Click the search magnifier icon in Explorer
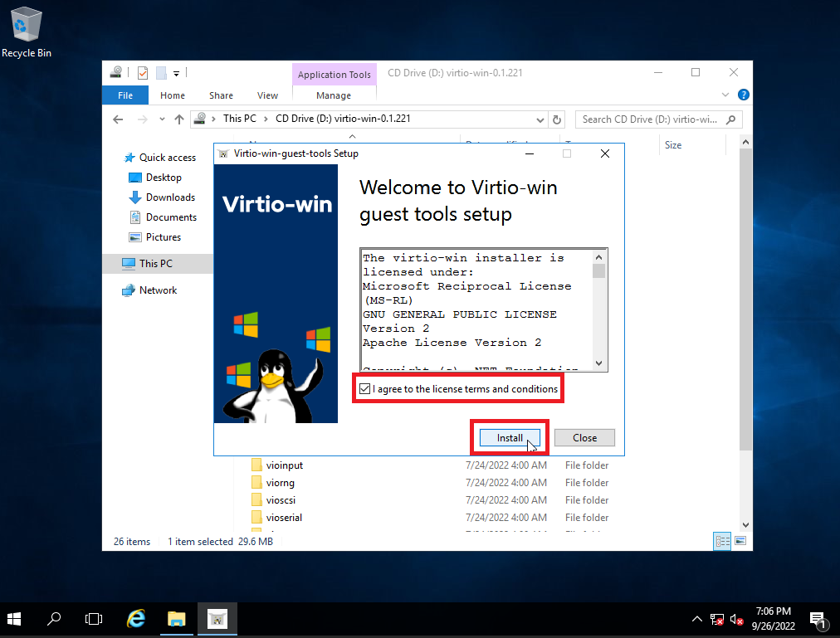This screenshot has height=638, width=840. point(730,119)
